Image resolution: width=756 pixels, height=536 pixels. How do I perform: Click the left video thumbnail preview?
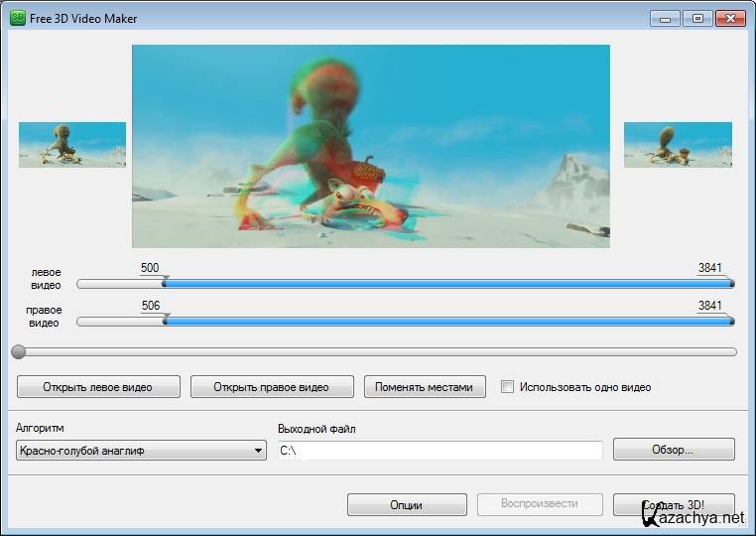coord(72,145)
